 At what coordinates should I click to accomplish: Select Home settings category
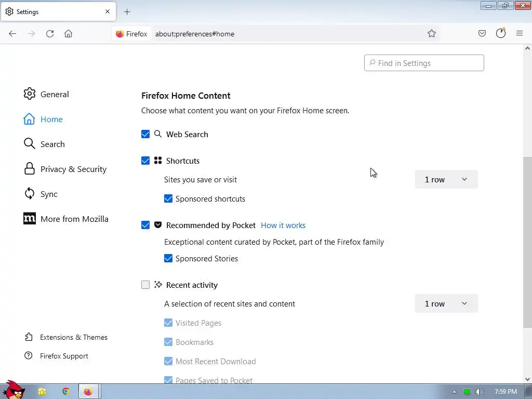(x=43, y=119)
